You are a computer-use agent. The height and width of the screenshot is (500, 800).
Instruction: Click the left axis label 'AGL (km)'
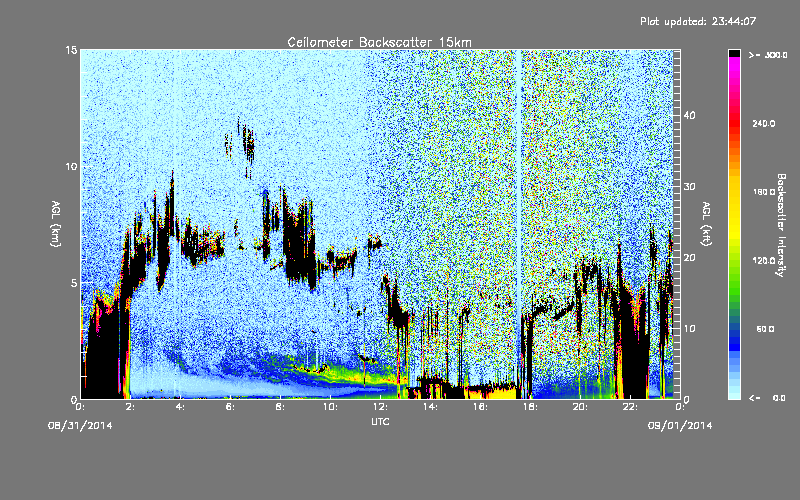(56, 223)
